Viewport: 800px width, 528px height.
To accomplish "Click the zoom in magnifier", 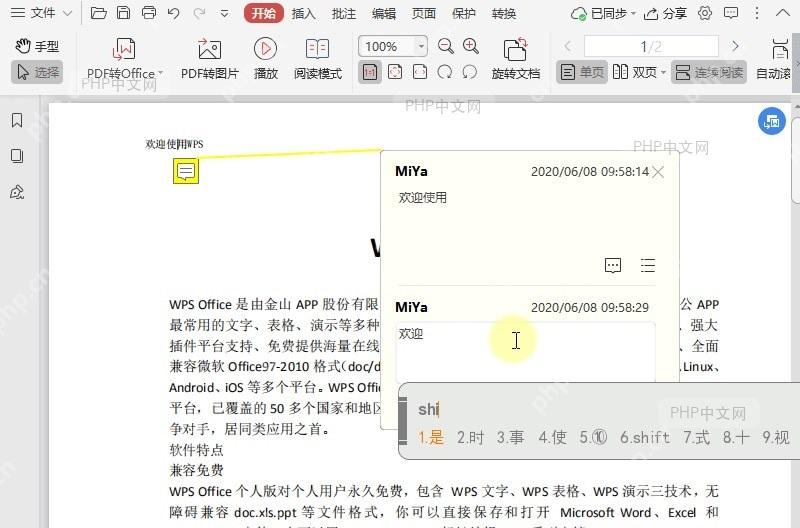I will pos(470,46).
